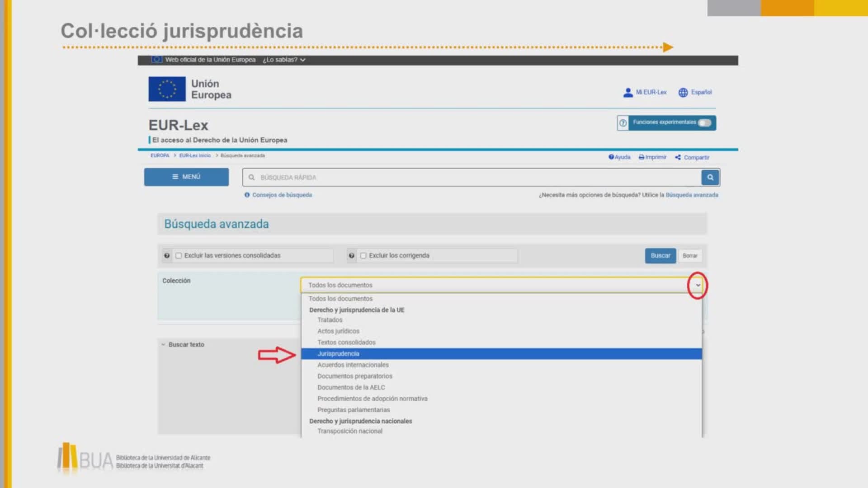Image resolution: width=868 pixels, height=488 pixels.
Task: Click the Ayuda help icon
Action: click(x=611, y=157)
